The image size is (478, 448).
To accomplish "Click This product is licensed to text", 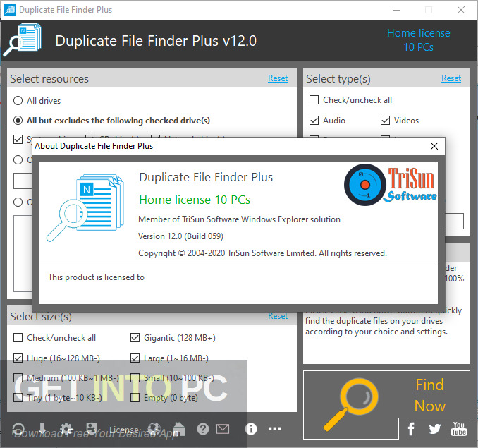I will pos(96,277).
